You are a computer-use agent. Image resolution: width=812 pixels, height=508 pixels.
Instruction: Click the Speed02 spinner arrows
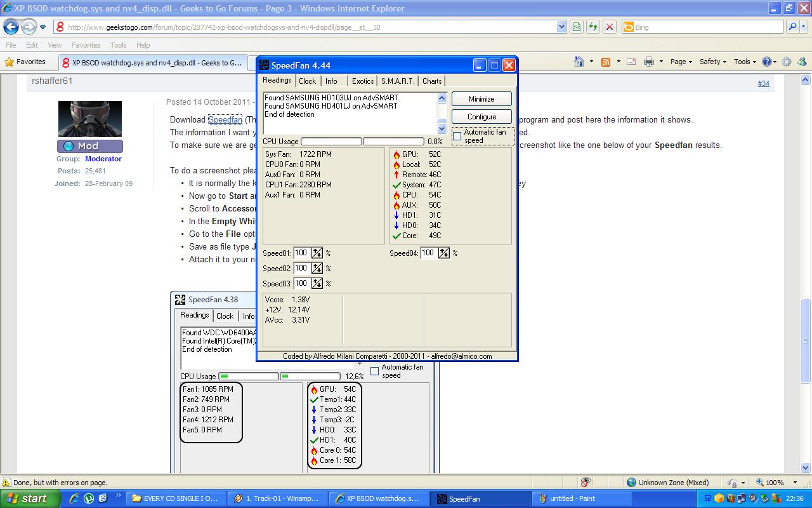point(317,268)
